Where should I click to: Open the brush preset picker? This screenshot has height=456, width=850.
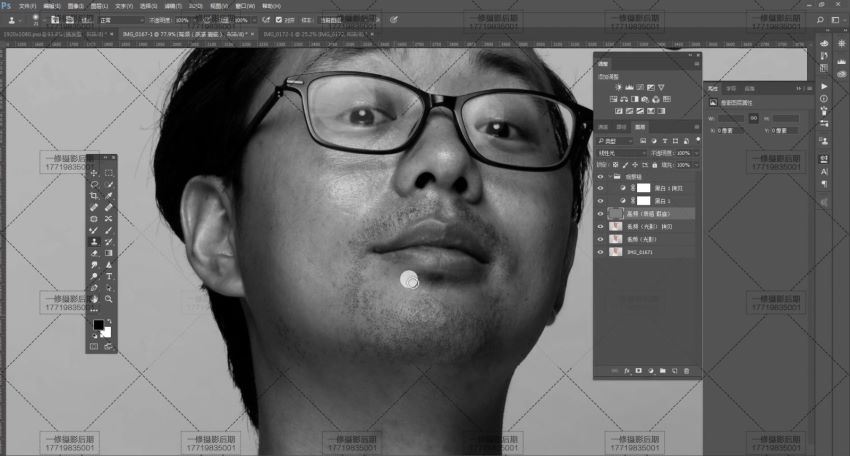click(x=38, y=20)
